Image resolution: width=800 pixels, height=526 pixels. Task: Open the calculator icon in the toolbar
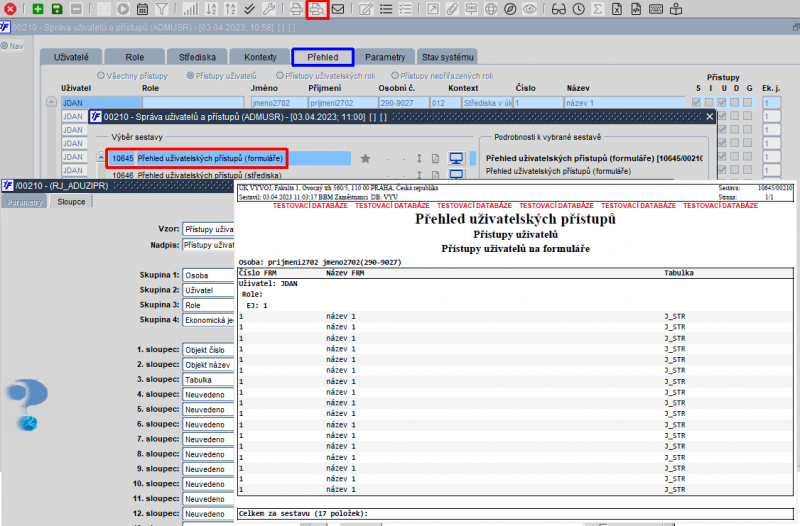tap(142, 9)
